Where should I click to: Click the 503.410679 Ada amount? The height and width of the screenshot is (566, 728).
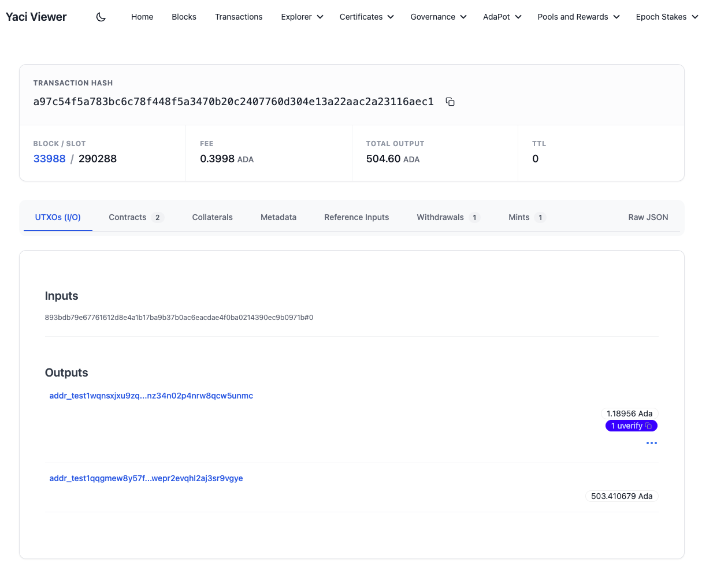[x=622, y=496]
